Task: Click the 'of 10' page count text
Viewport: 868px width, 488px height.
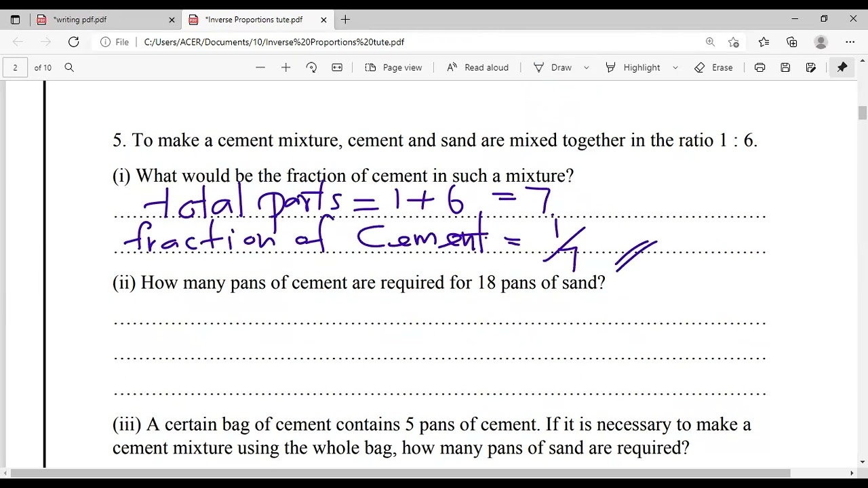Action: tap(43, 67)
